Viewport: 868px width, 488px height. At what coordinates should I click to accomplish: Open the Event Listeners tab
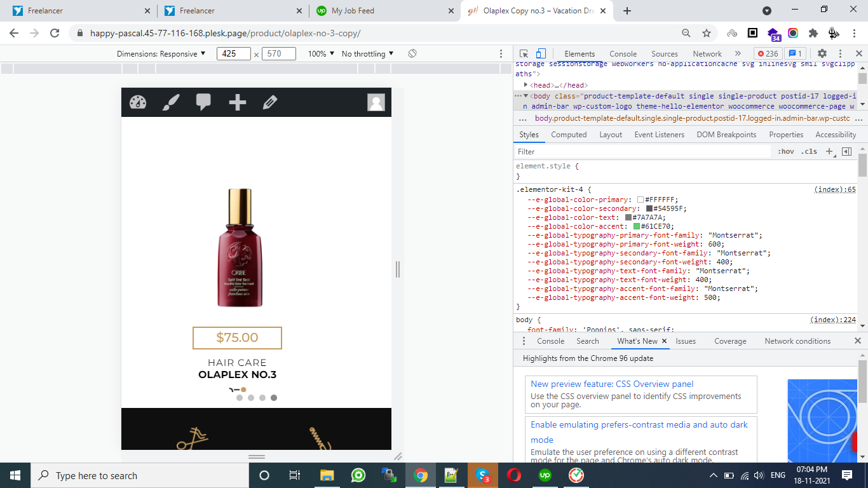click(660, 135)
